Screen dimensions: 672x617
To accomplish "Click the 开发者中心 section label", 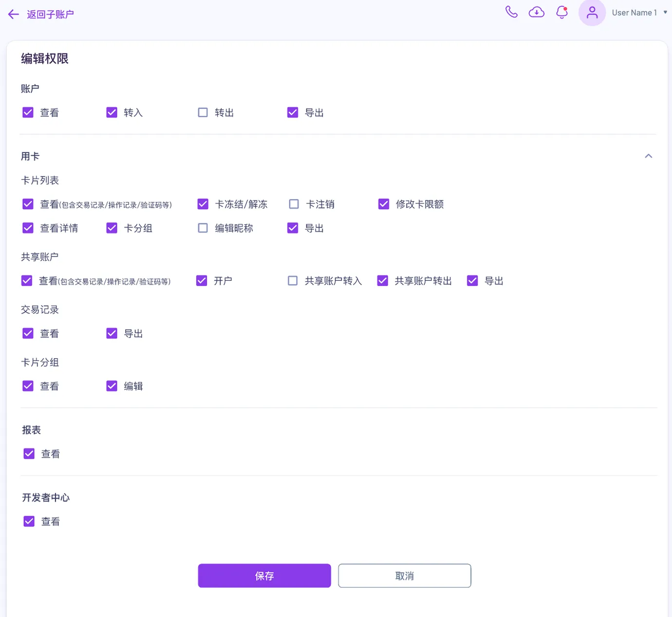I will tap(46, 498).
